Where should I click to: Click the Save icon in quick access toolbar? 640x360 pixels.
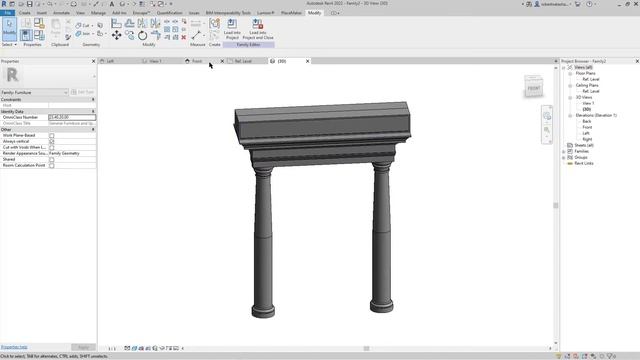click(29, 4)
